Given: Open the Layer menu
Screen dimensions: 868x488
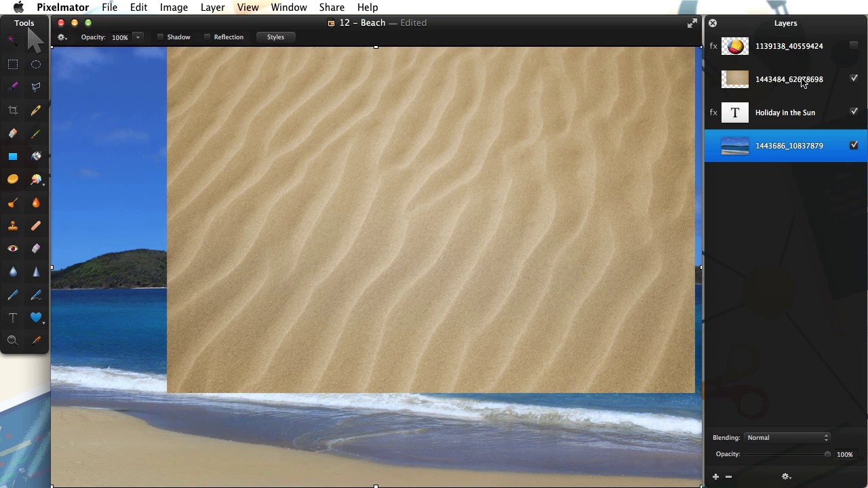Looking at the screenshot, I should point(212,7).
